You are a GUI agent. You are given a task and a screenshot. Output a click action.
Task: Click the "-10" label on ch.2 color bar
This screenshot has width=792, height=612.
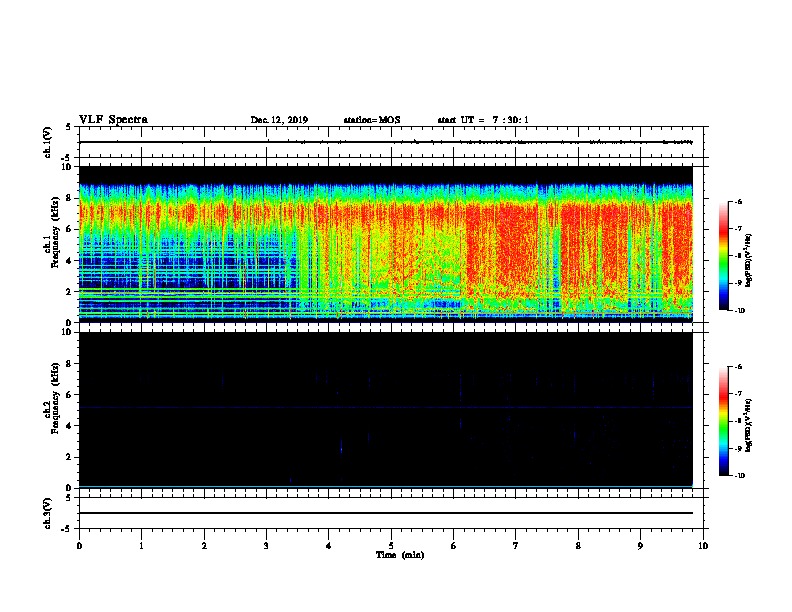[x=738, y=475]
